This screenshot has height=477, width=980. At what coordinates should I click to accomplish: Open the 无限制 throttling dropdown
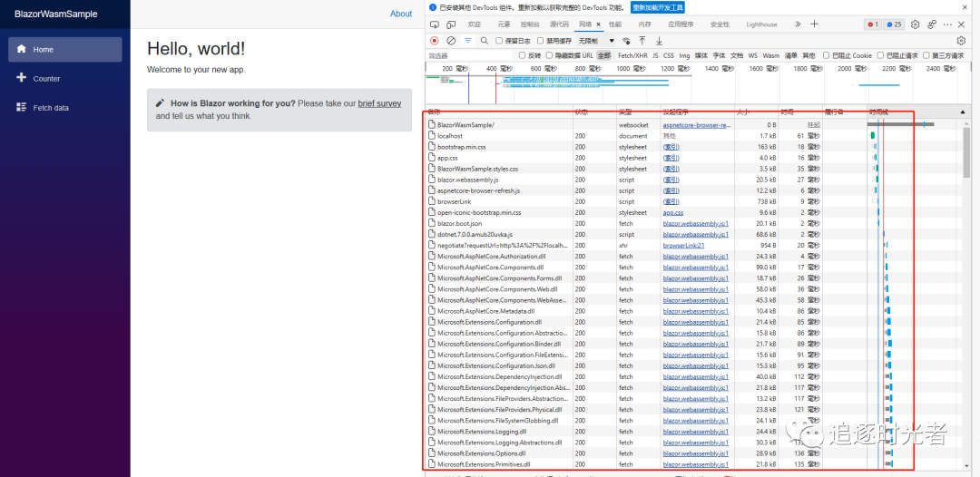coord(596,41)
